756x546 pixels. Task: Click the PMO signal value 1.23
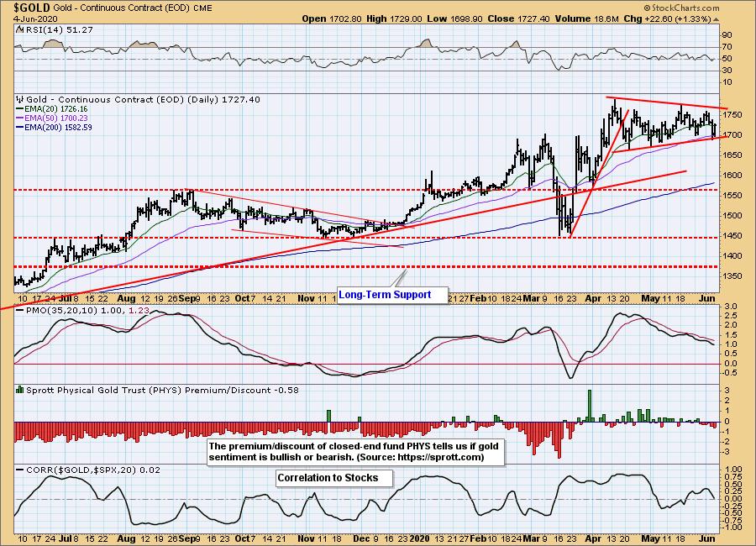click(139, 310)
